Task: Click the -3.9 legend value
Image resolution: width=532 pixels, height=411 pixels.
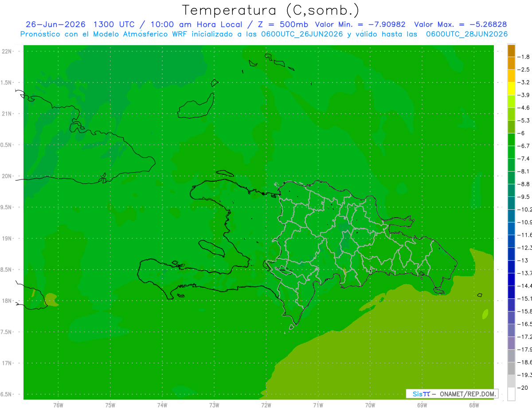Action: (x=524, y=95)
